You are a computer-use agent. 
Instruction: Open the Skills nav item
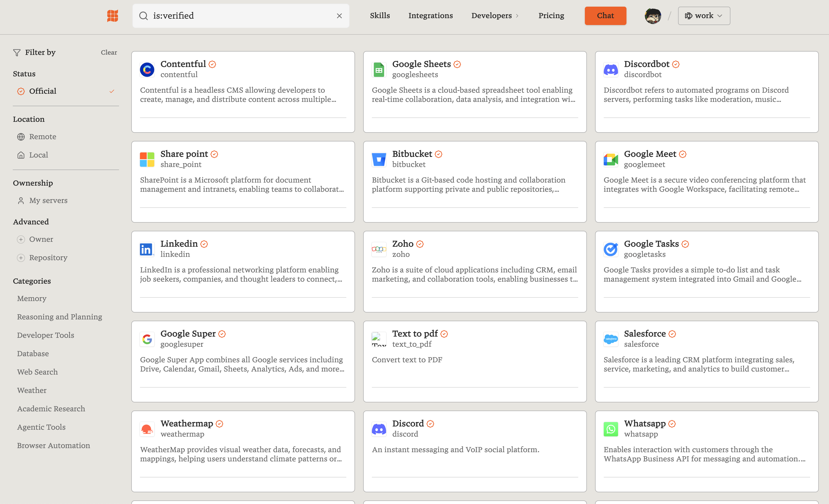380,16
